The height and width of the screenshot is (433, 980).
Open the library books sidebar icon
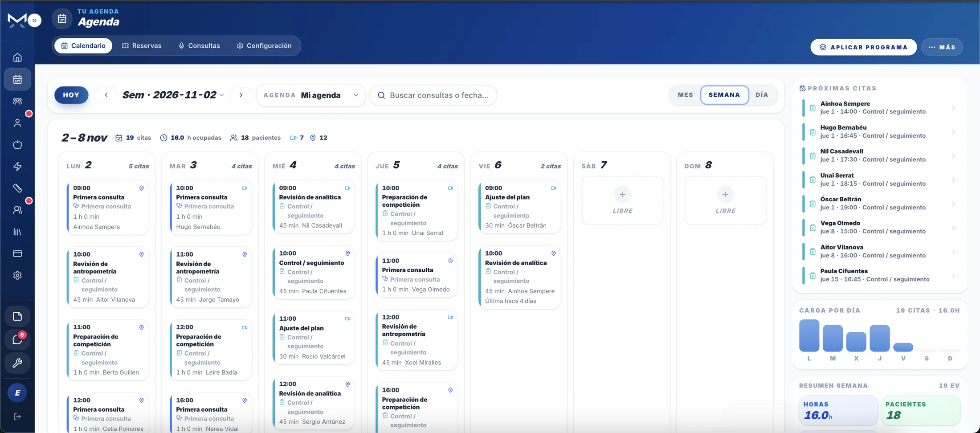coord(17,232)
